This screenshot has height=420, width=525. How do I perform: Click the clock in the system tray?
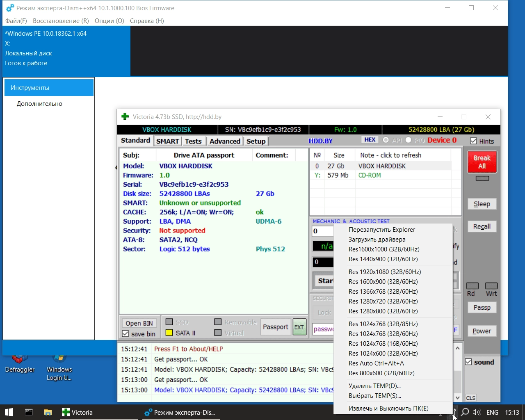click(512, 412)
